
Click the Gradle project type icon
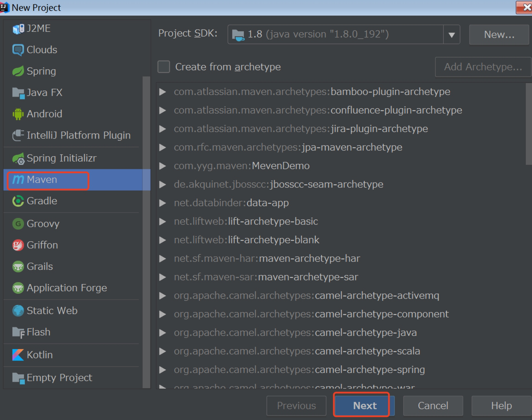(18, 201)
